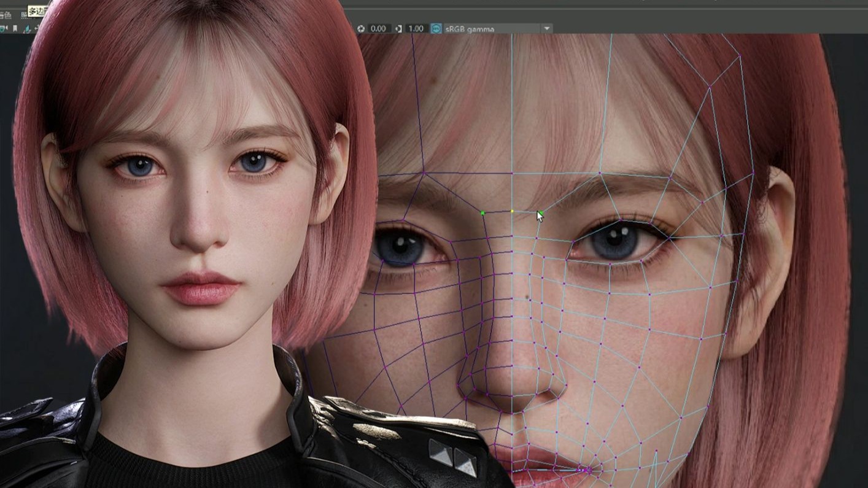Select the green vertex left of center line
The image size is (868, 488).
483,214
